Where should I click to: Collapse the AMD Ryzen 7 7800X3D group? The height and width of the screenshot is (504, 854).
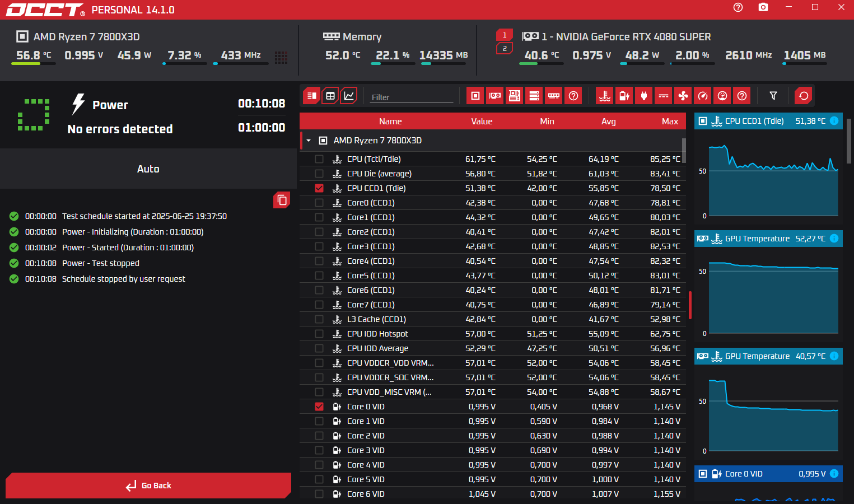pyautogui.click(x=309, y=141)
